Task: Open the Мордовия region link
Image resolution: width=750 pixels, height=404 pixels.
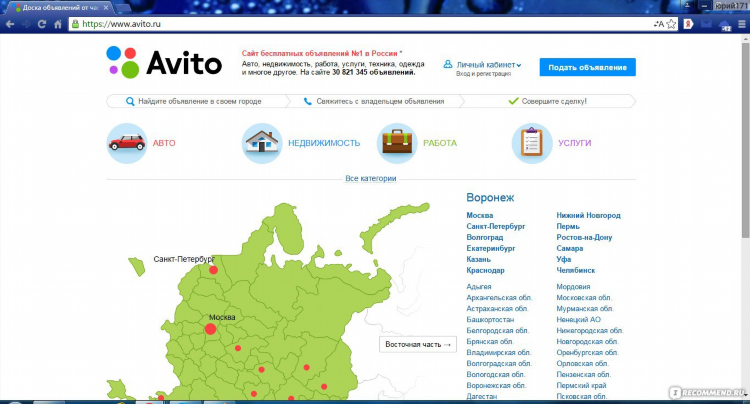Action: click(573, 286)
